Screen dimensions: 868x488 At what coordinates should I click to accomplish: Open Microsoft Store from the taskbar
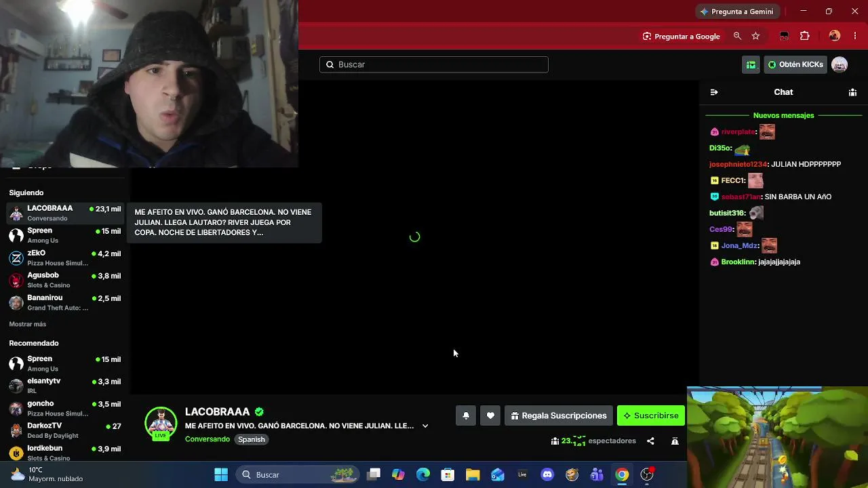click(448, 474)
